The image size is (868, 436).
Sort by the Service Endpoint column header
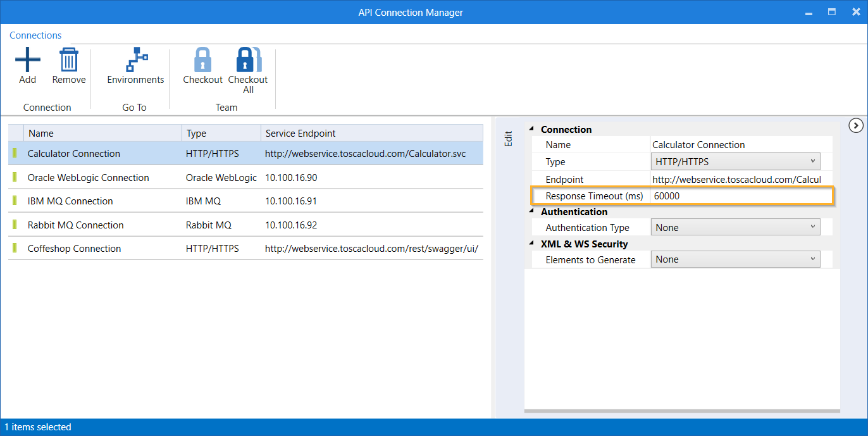click(x=301, y=134)
